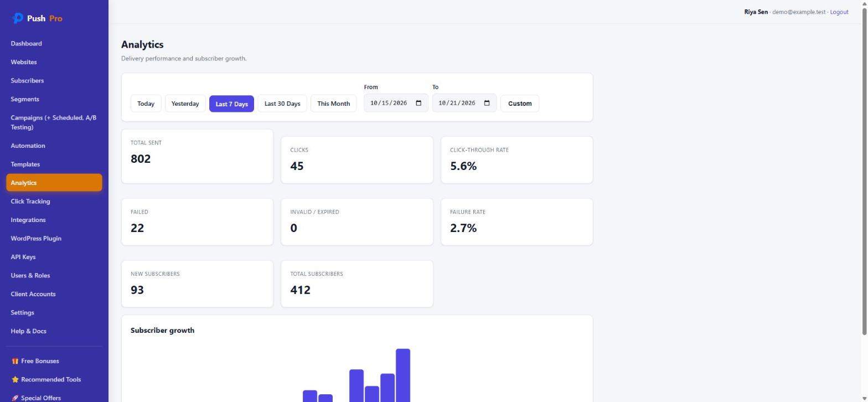Open Campaigns (+ Scheduled, A/B Testing)
This screenshot has height=402, width=868.
tap(54, 122)
